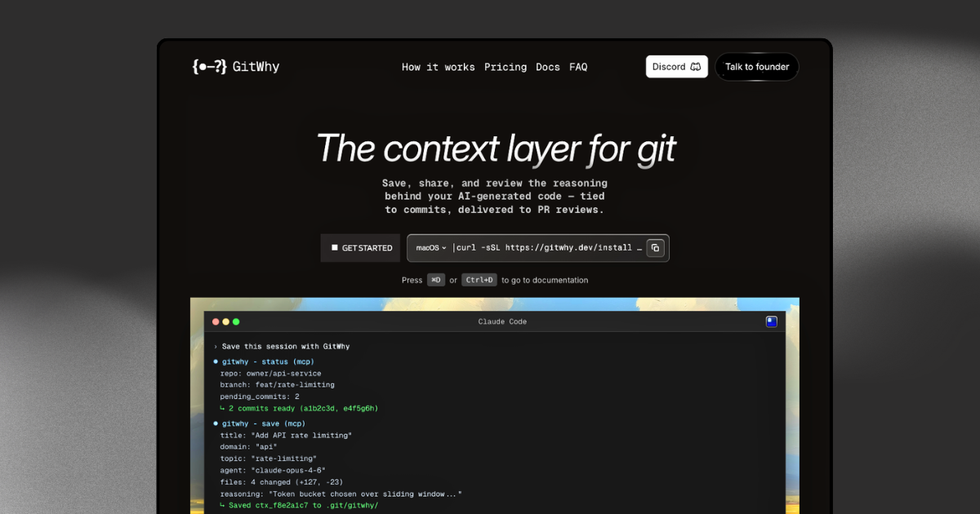The height and width of the screenshot is (514, 980).
Task: Open the macOS platform dropdown
Action: tap(430, 247)
